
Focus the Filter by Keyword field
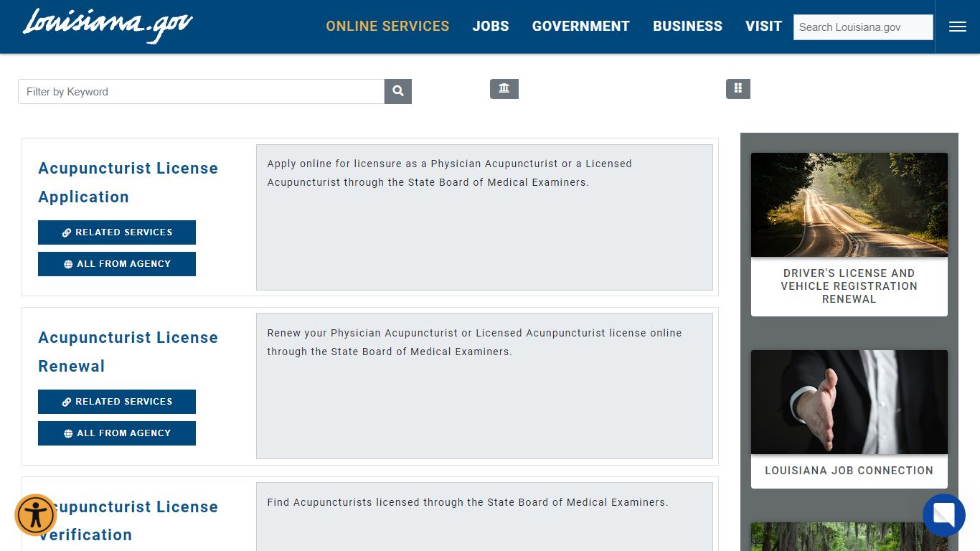[202, 92]
